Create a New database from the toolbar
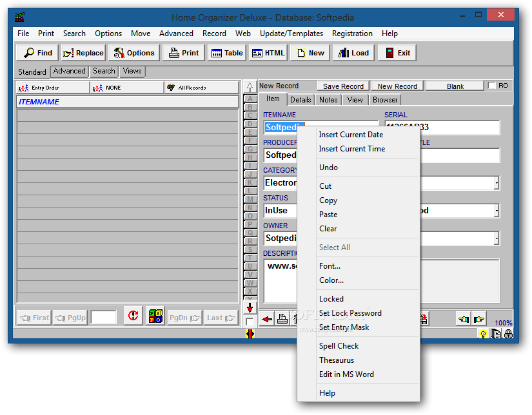The height and width of the screenshot is (415, 532). pyautogui.click(x=310, y=53)
